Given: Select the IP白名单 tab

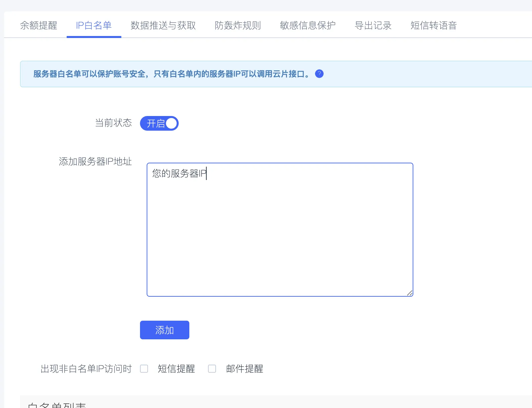Looking at the screenshot, I should click(94, 25).
